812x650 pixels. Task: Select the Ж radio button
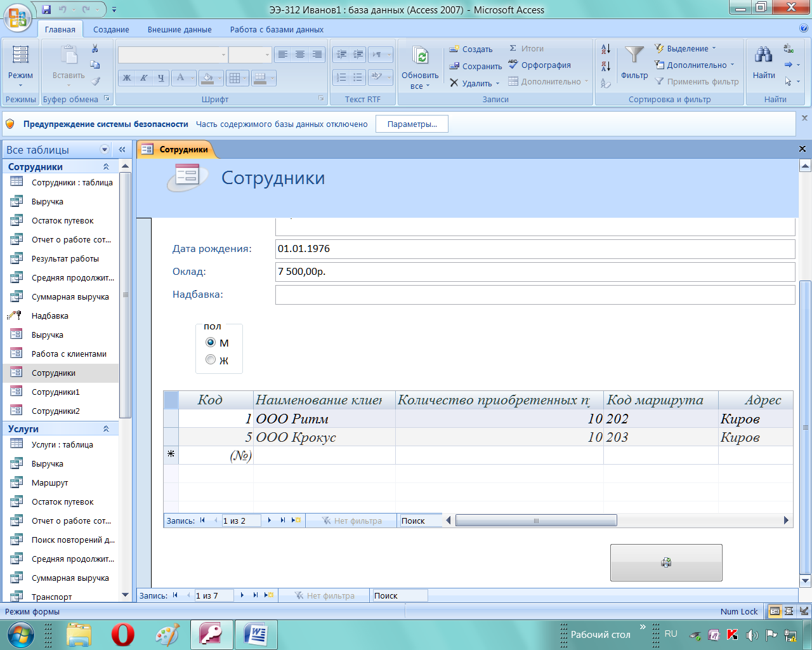coord(211,360)
